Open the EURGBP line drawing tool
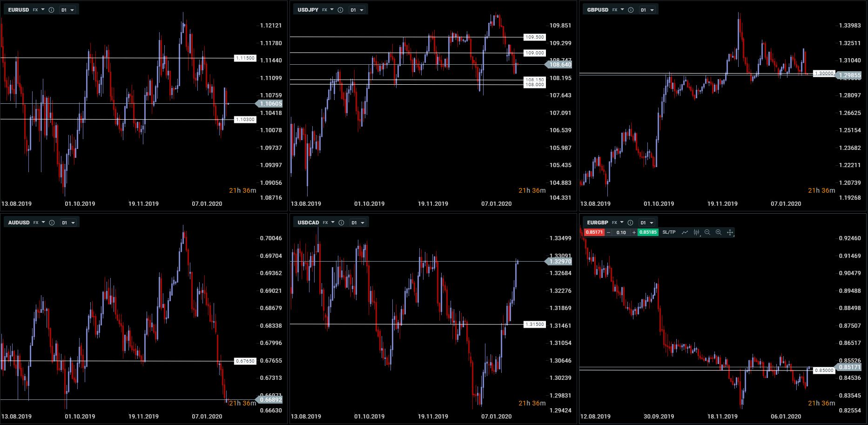This screenshot has height=425, width=868. (x=685, y=232)
